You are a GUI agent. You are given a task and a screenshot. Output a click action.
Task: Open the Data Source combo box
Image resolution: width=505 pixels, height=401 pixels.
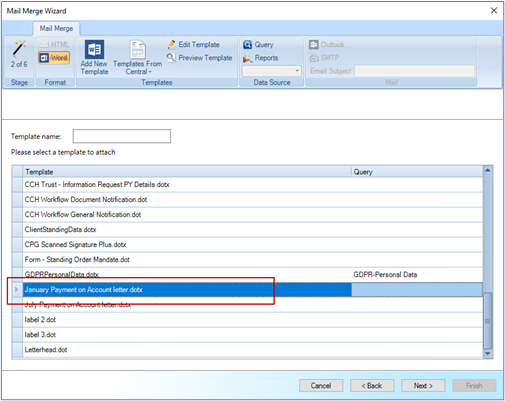tap(271, 71)
